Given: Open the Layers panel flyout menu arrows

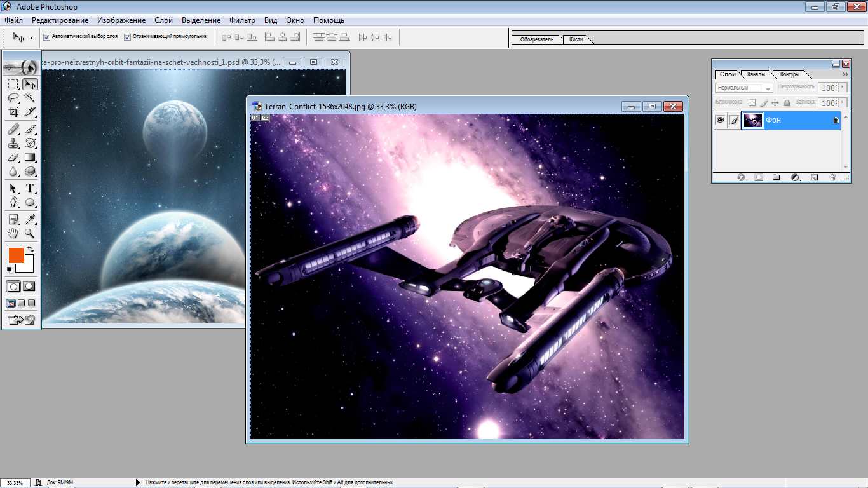Looking at the screenshot, I should 845,74.
